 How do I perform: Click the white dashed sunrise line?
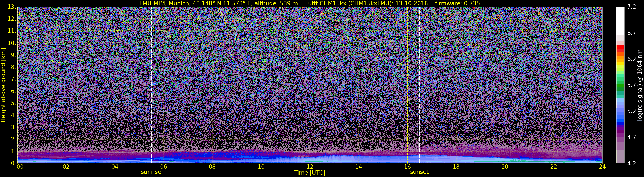coord(151,85)
